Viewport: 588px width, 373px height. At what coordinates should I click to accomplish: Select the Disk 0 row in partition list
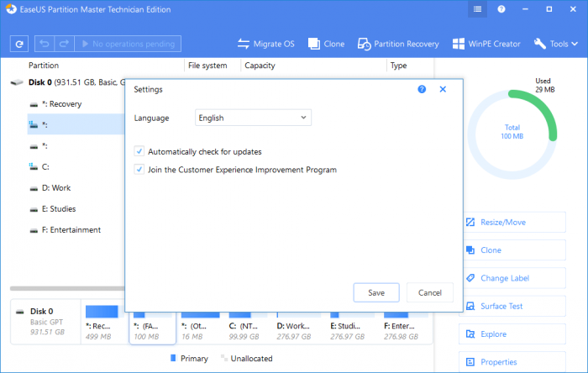click(x=67, y=82)
